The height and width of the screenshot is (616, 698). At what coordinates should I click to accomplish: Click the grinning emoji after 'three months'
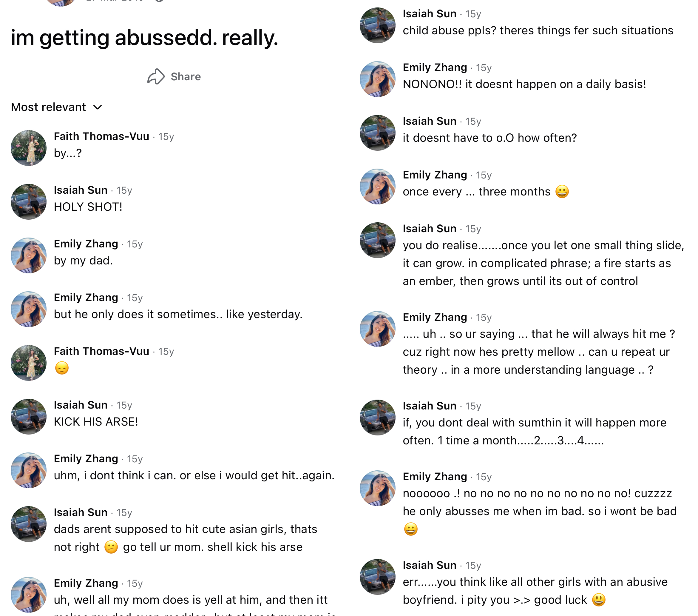tap(562, 192)
